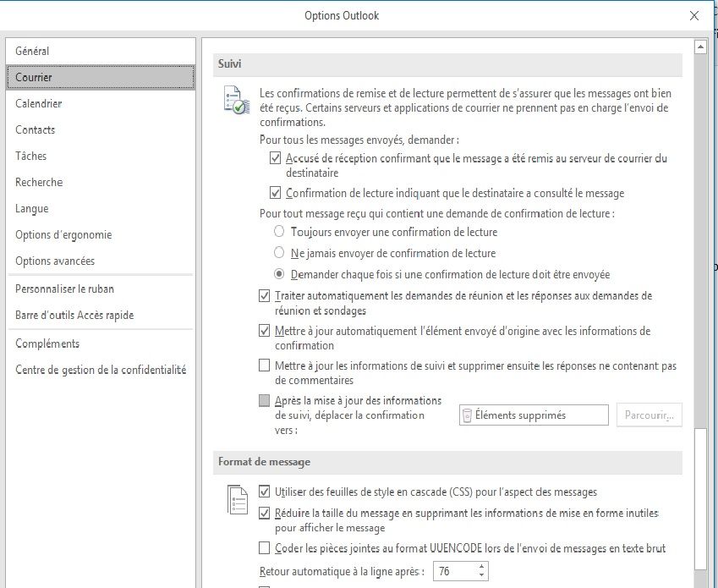Open the Général options category
Viewport: 718px width, 588px height.
point(101,51)
